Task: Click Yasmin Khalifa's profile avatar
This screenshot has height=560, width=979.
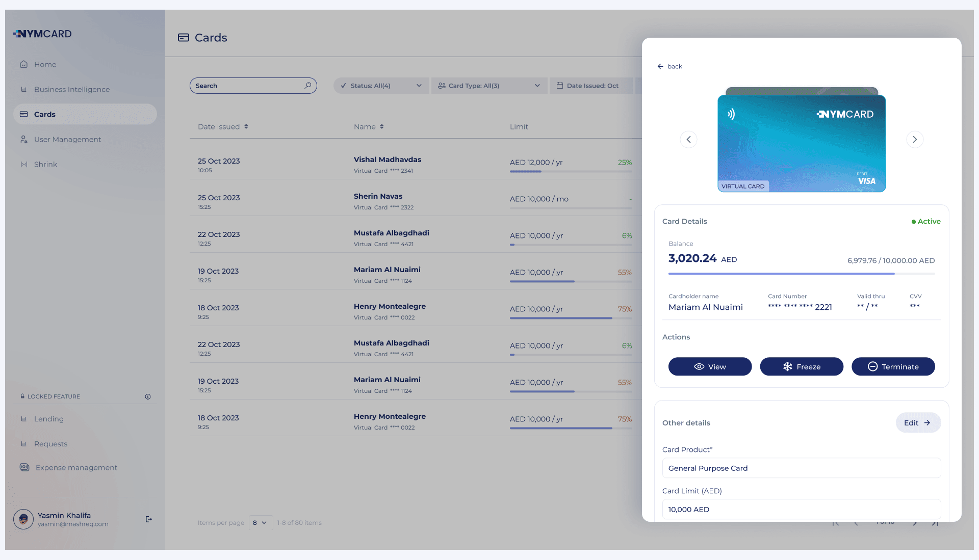Action: coord(23,519)
